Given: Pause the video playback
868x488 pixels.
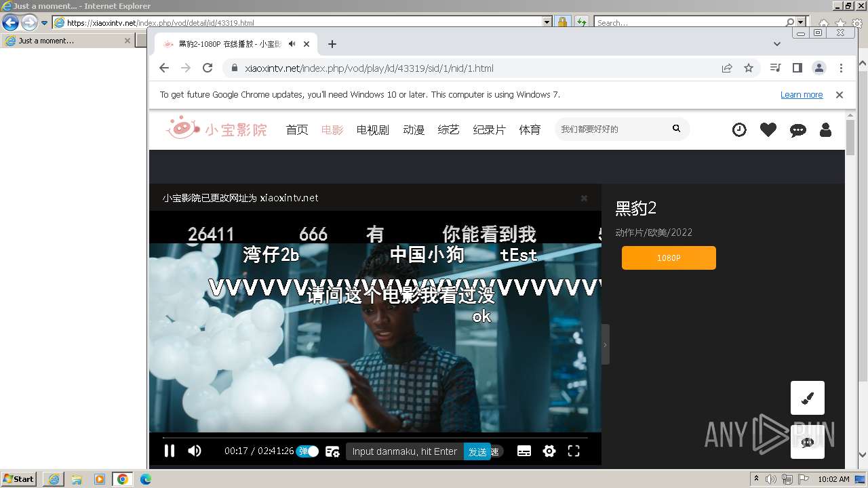Looking at the screenshot, I should click(170, 451).
